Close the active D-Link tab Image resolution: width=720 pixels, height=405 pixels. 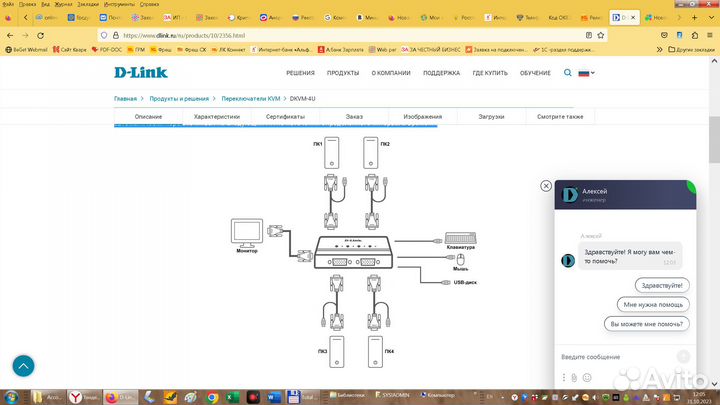coord(633,17)
